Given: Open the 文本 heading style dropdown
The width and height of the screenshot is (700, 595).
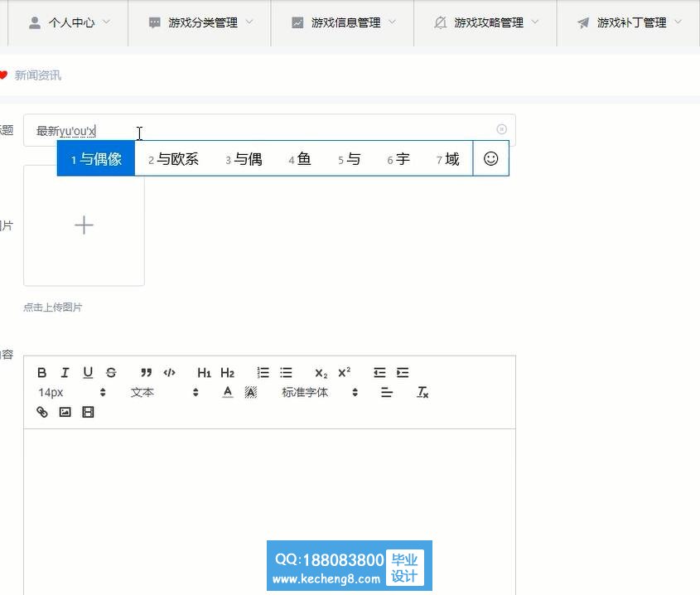Looking at the screenshot, I should [164, 392].
